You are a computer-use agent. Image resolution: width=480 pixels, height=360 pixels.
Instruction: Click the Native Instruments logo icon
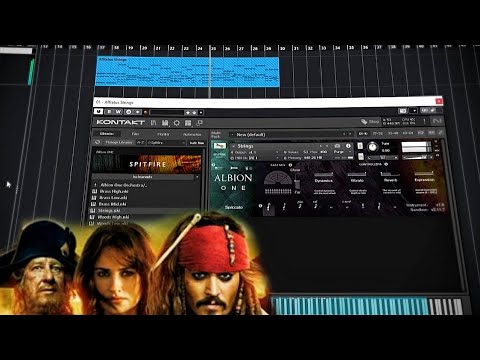(437, 121)
